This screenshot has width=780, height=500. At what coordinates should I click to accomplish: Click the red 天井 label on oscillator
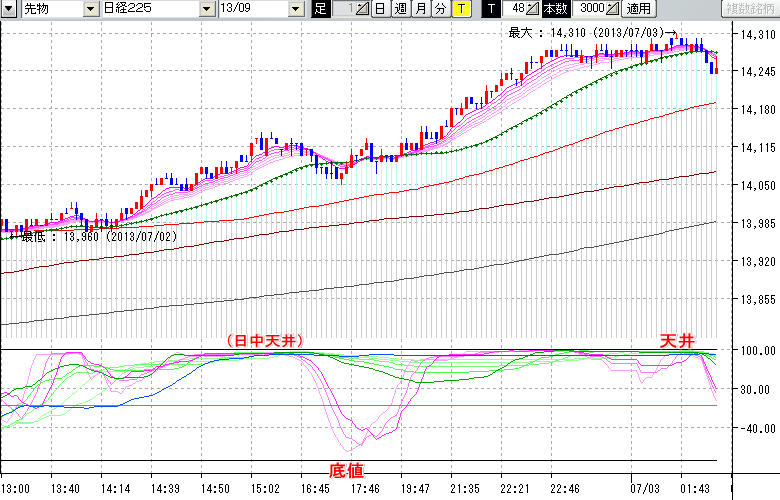coord(677,341)
